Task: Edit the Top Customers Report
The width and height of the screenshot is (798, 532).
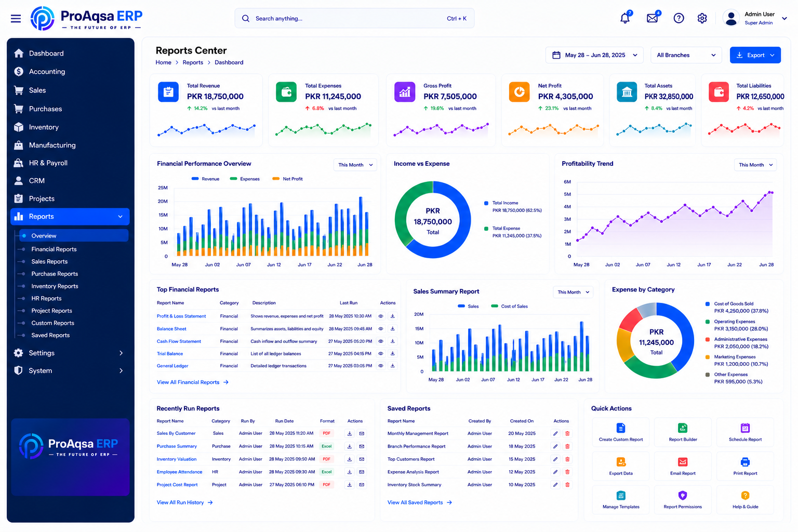Action: point(555,459)
